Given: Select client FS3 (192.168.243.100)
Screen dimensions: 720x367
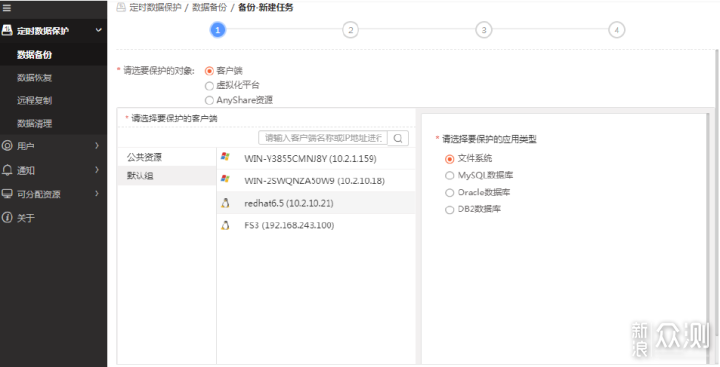Looking at the screenshot, I should click(x=316, y=225).
